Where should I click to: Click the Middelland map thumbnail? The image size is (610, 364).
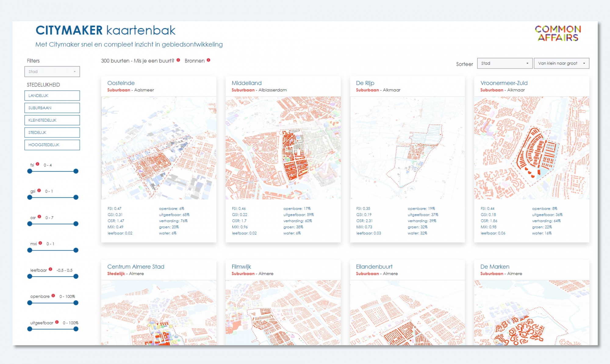[283, 148]
